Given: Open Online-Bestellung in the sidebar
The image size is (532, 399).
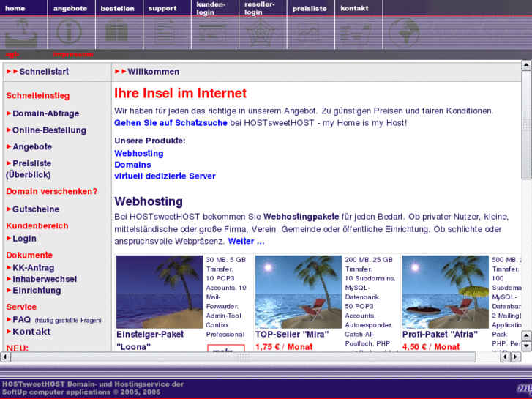Looking at the screenshot, I should point(49,130).
